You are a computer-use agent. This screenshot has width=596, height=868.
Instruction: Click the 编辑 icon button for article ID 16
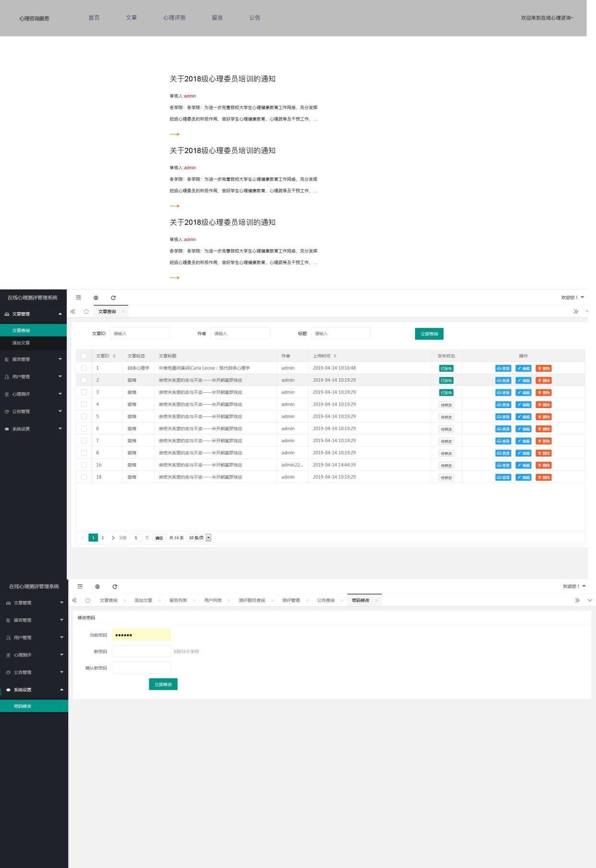click(523, 465)
